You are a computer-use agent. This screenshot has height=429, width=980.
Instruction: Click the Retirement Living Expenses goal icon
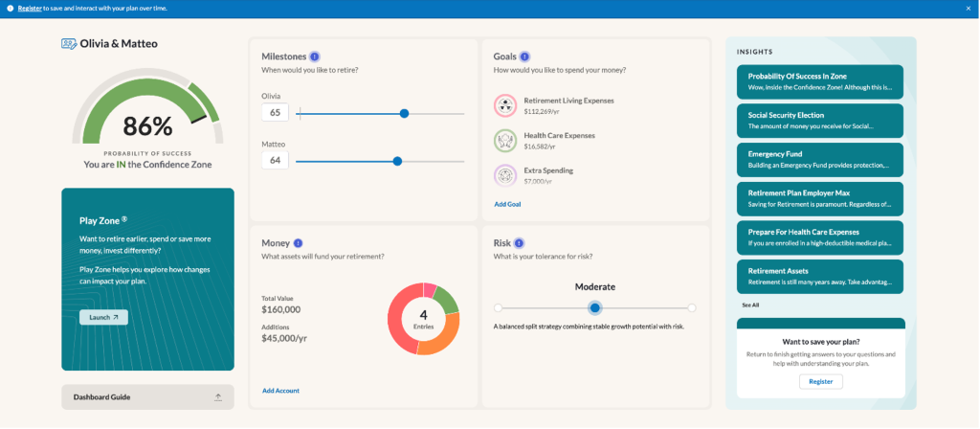pos(505,105)
